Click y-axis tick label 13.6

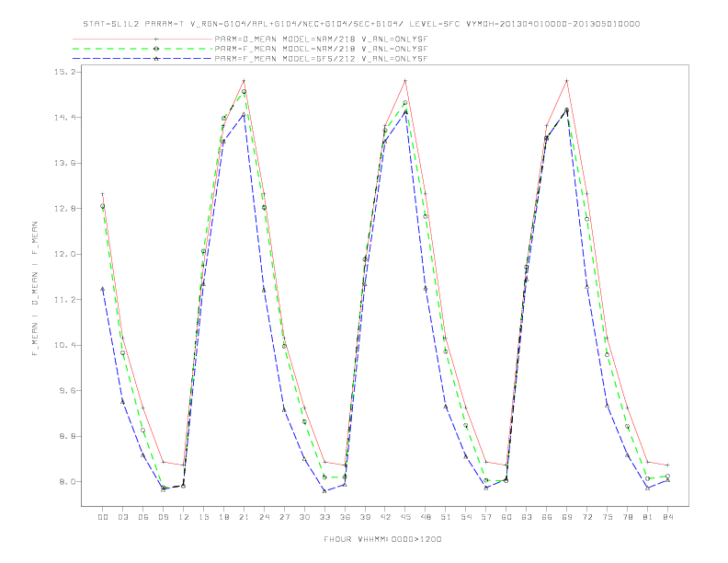64,163
